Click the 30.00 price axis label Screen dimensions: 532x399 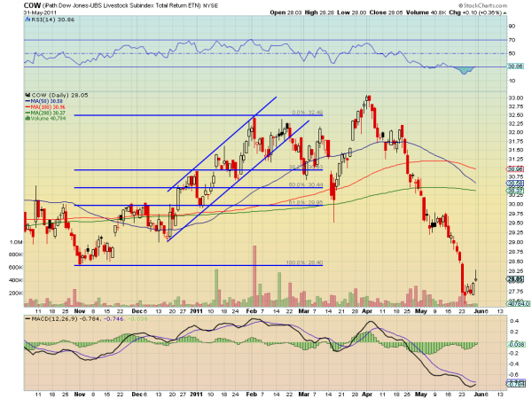(515, 204)
